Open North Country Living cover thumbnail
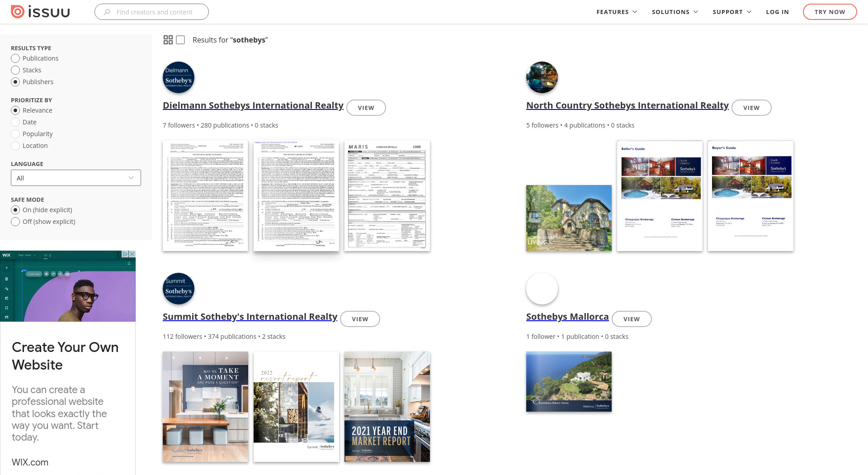868x475 pixels. pos(569,218)
